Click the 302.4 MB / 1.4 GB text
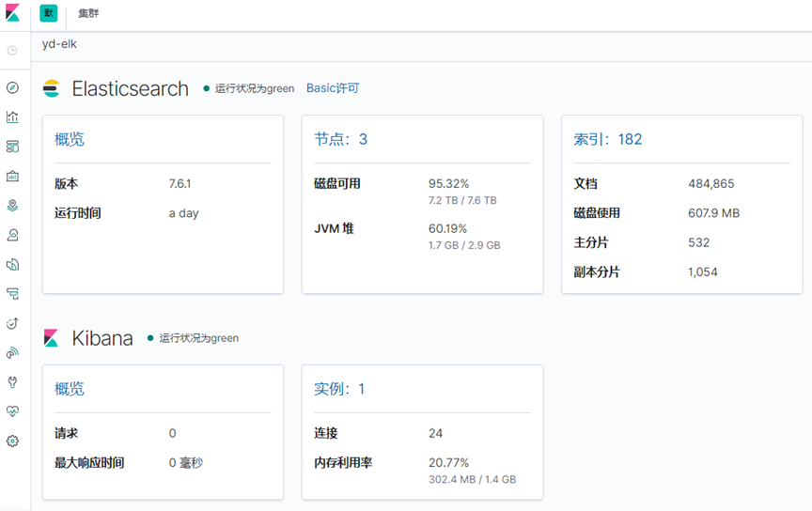The image size is (812, 511). 473,479
